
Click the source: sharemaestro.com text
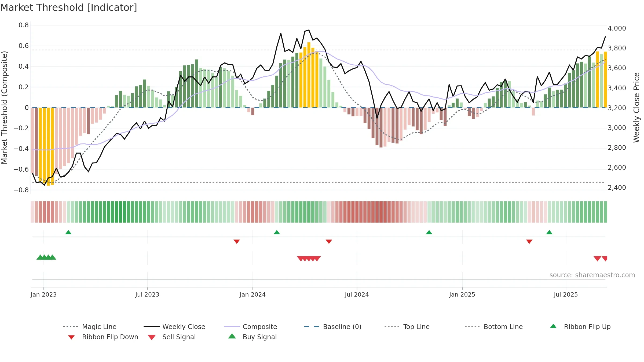pyautogui.click(x=592, y=275)
